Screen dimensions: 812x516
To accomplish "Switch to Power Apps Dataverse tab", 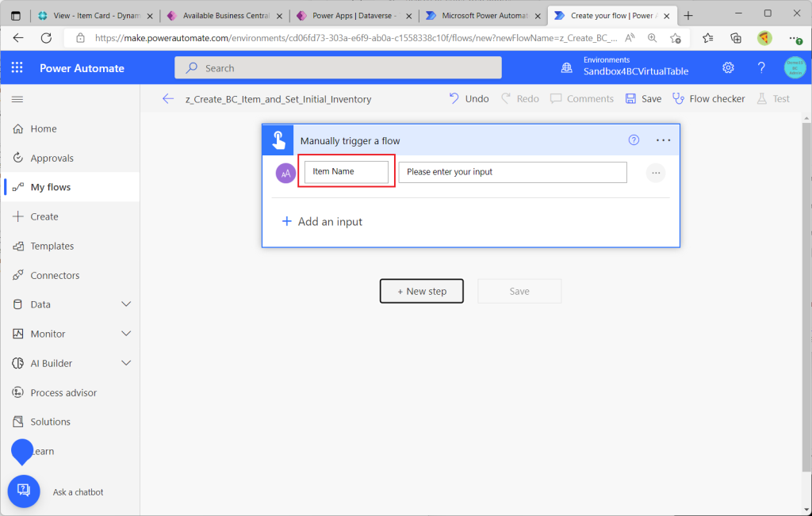I will tap(354, 16).
